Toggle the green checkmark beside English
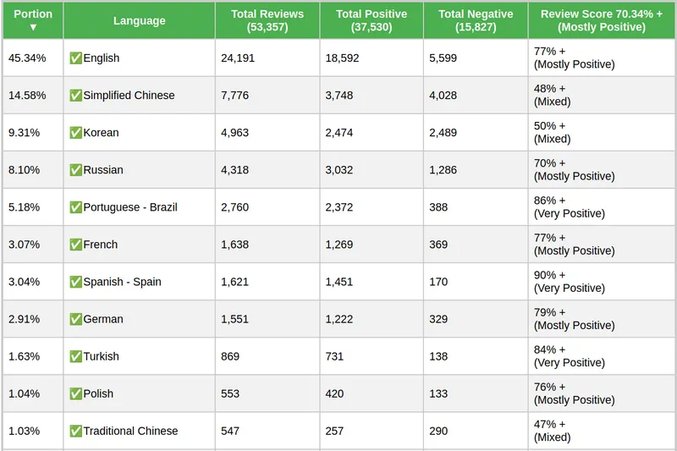Screen dimensions: 677x451 coord(76,58)
